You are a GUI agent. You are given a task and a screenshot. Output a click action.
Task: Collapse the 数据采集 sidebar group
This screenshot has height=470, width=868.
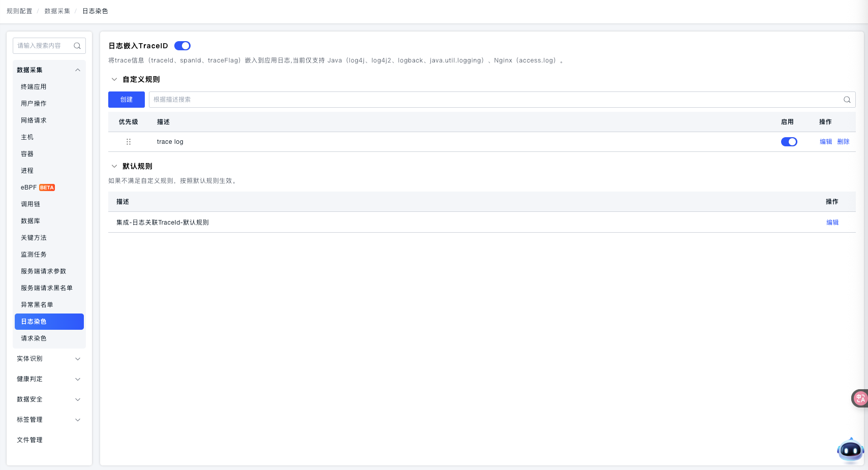click(x=78, y=70)
